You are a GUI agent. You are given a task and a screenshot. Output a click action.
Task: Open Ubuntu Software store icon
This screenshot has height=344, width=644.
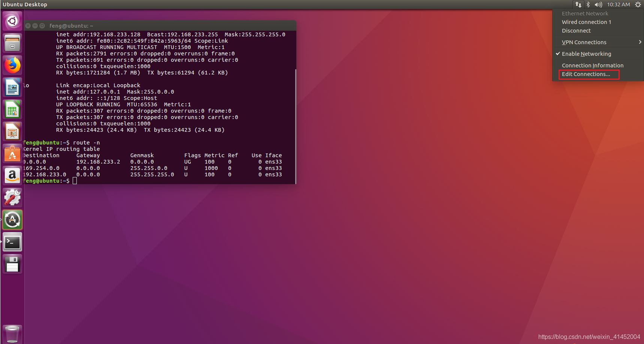(x=12, y=154)
